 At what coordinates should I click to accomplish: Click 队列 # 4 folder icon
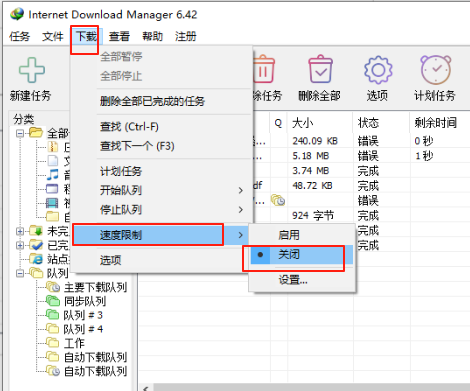[x=52, y=328]
